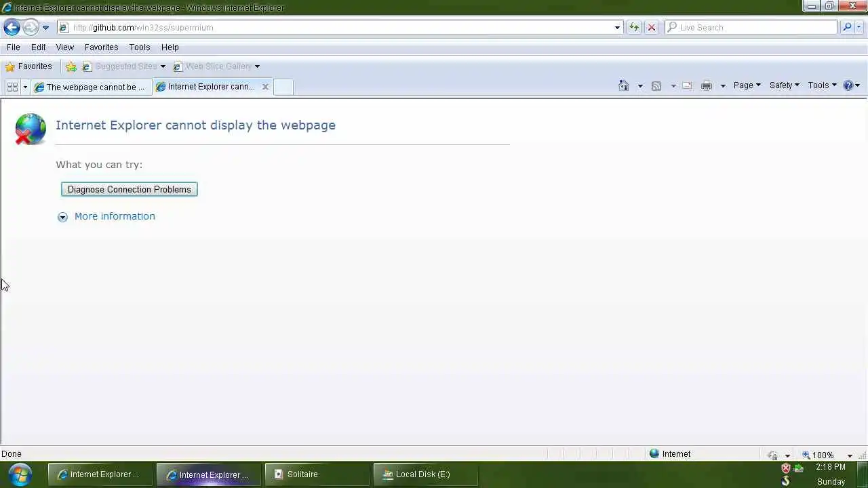Switch to 'The webpage cannot be' tab
This screenshot has height=488, width=868.
point(92,87)
